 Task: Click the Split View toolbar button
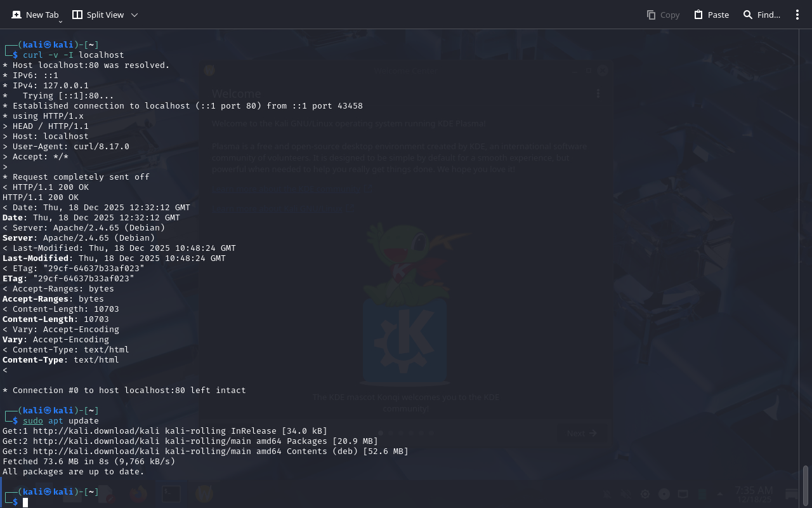[98, 15]
